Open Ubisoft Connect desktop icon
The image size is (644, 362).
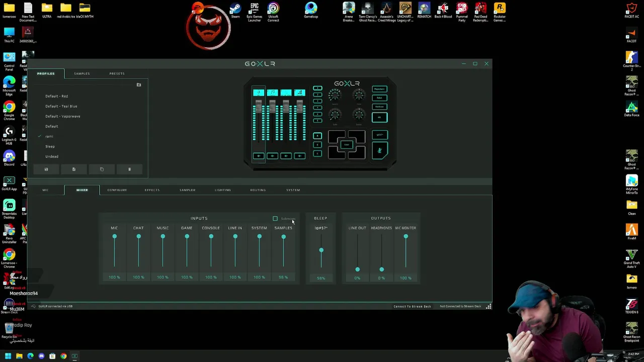click(273, 12)
